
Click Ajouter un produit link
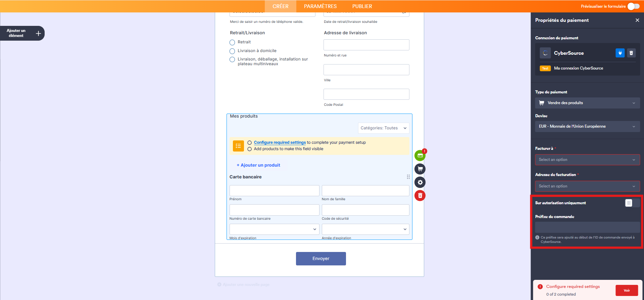pos(258,165)
